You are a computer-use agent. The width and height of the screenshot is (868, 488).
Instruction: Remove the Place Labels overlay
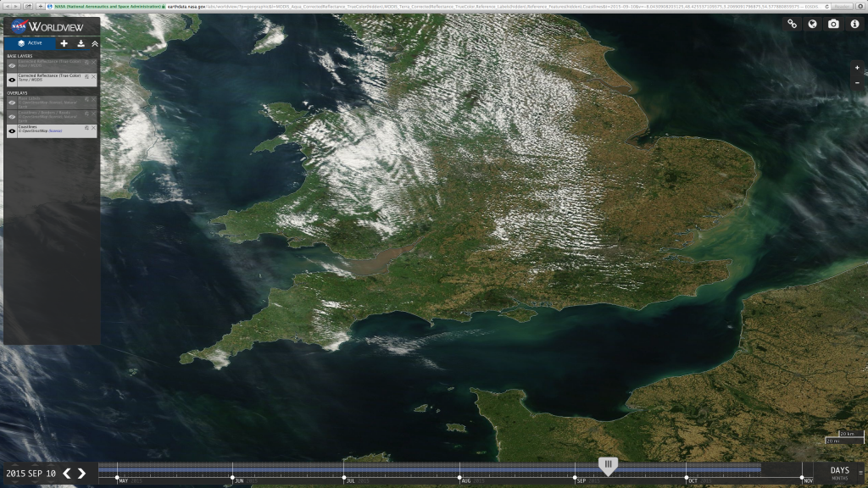point(93,99)
